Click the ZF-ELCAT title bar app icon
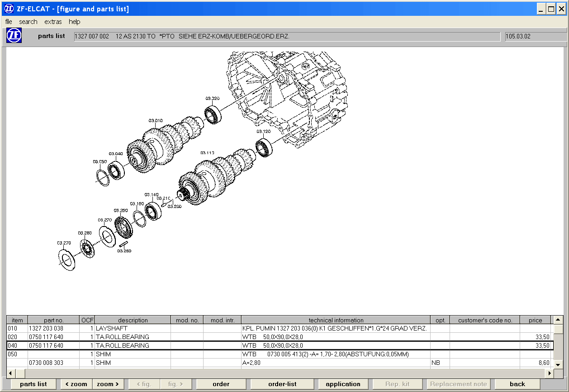569x392 pixels. [x=9, y=9]
